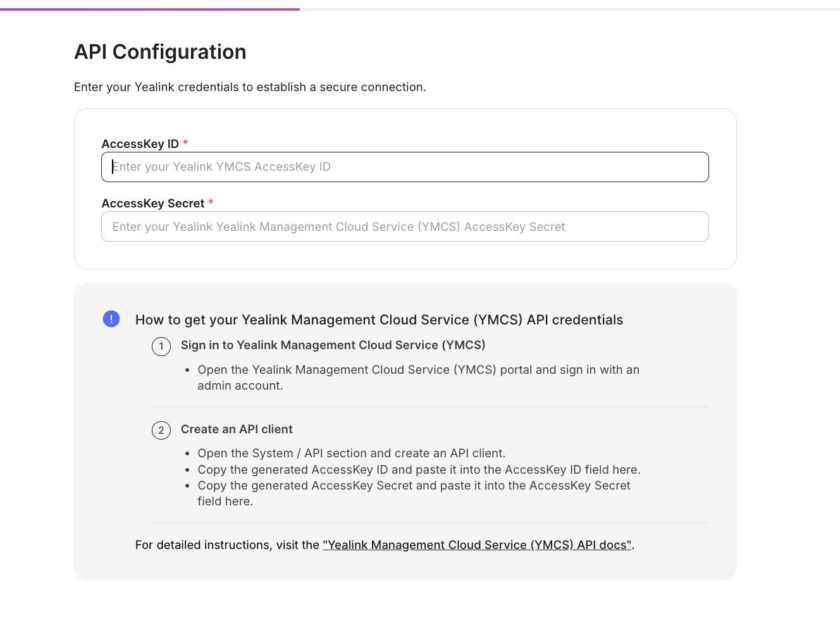Focus the AccessKey ID input field
This screenshot has height=635, width=840.
tap(405, 167)
